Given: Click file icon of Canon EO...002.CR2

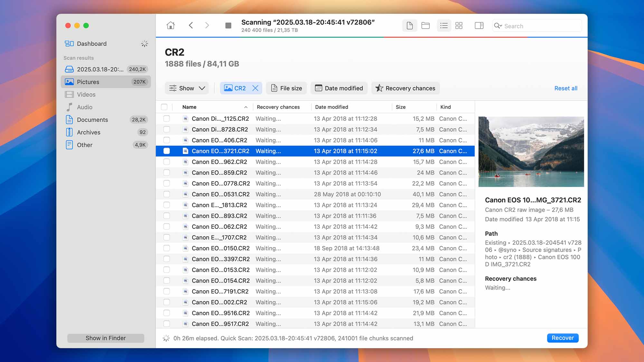Looking at the screenshot, I should 185,302.
